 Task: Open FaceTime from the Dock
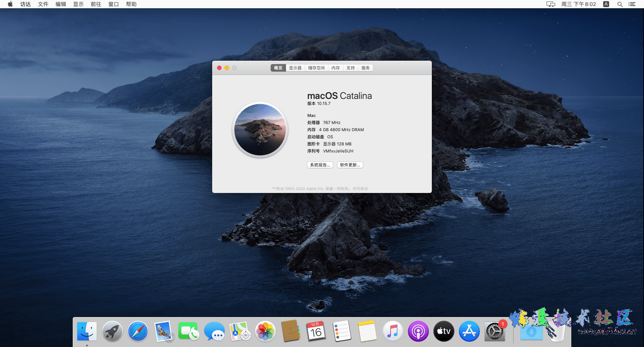[x=189, y=331]
